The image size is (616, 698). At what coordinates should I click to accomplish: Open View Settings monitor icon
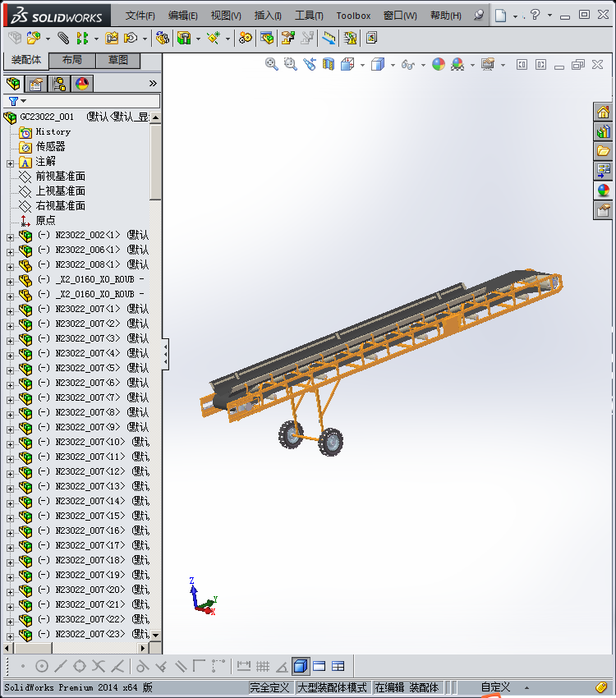(488, 65)
